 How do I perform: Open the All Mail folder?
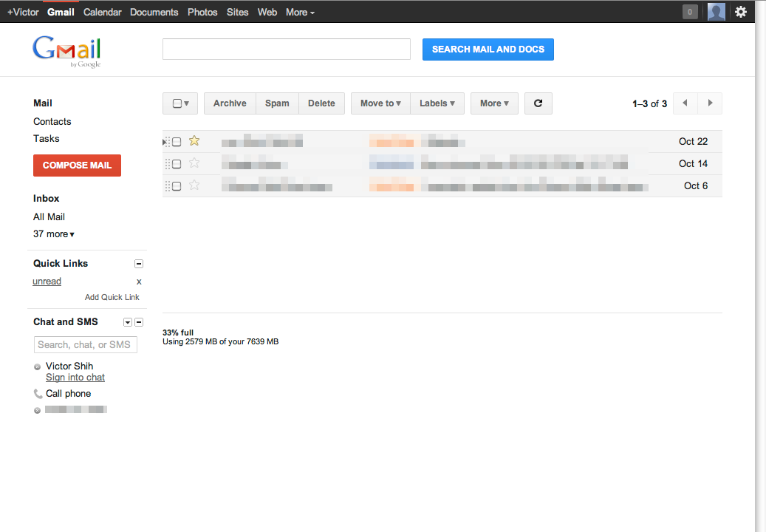[49, 216]
